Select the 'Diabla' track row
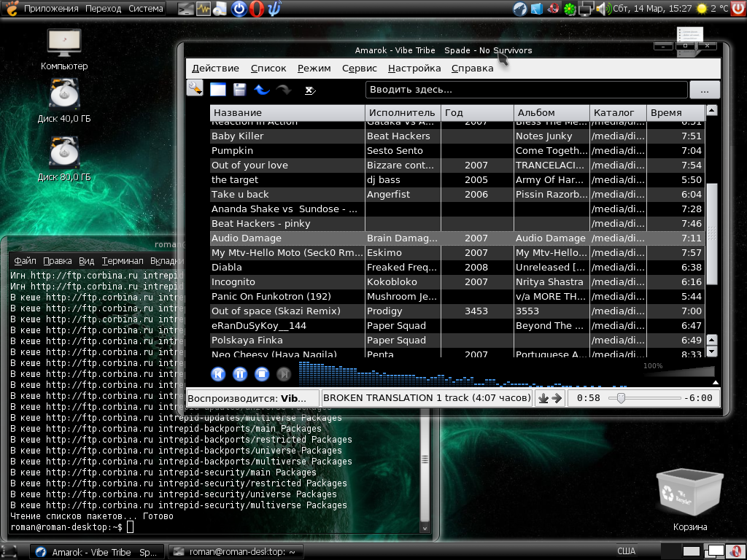The image size is (747, 560). [x=457, y=268]
